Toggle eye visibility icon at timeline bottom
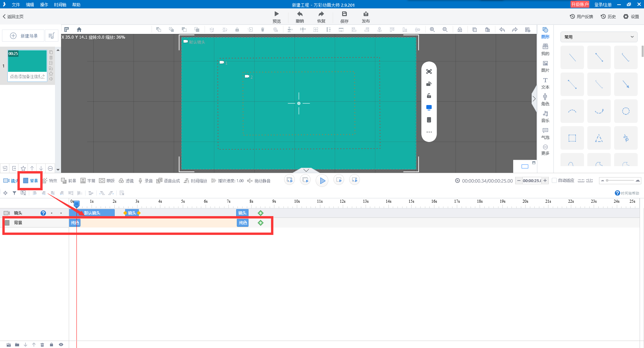The height and width of the screenshot is (348, 644). pyautogui.click(x=61, y=345)
